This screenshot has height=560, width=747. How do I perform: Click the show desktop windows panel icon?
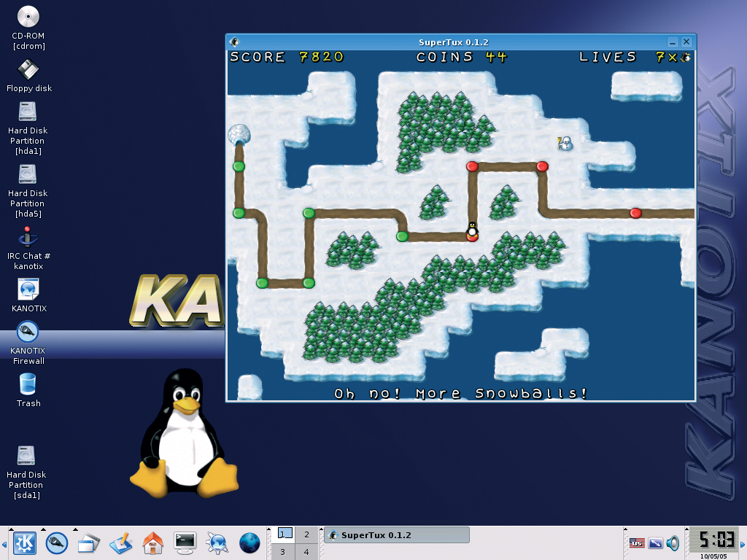(88, 543)
